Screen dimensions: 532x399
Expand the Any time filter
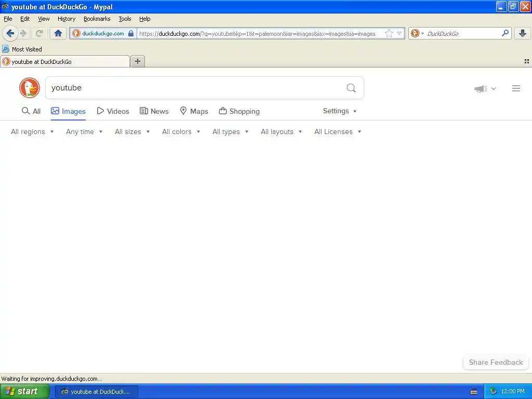(84, 131)
